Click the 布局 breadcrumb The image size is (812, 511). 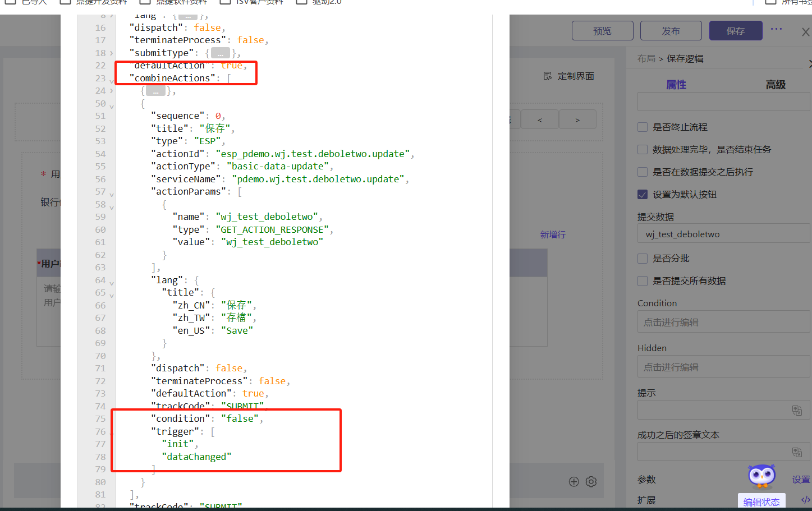coord(646,59)
